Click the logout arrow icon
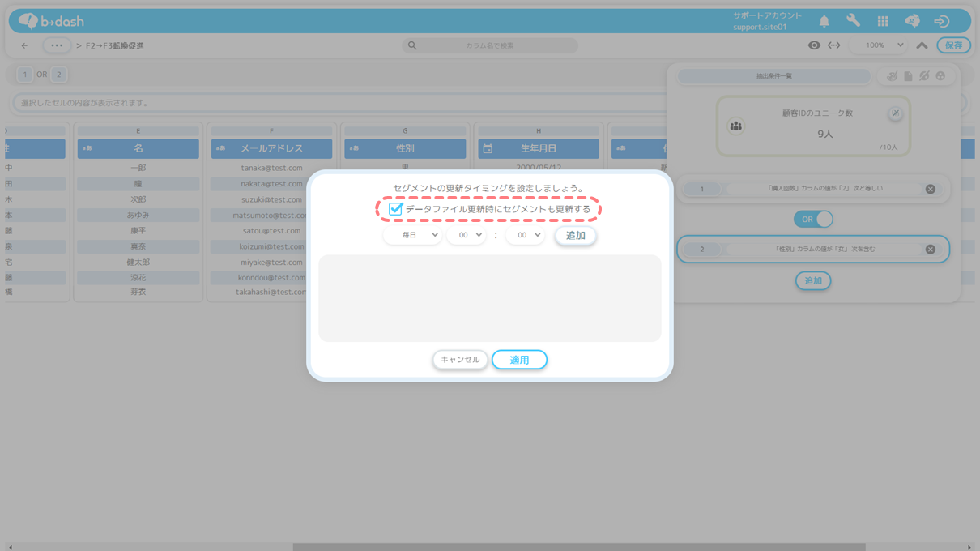The image size is (980, 551). (941, 22)
